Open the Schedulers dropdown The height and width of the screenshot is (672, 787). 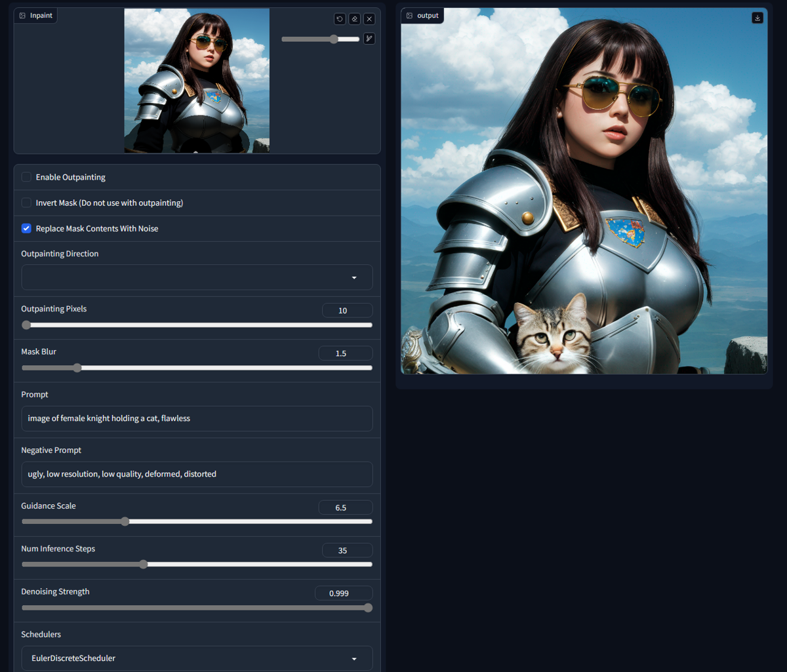pyautogui.click(x=197, y=658)
